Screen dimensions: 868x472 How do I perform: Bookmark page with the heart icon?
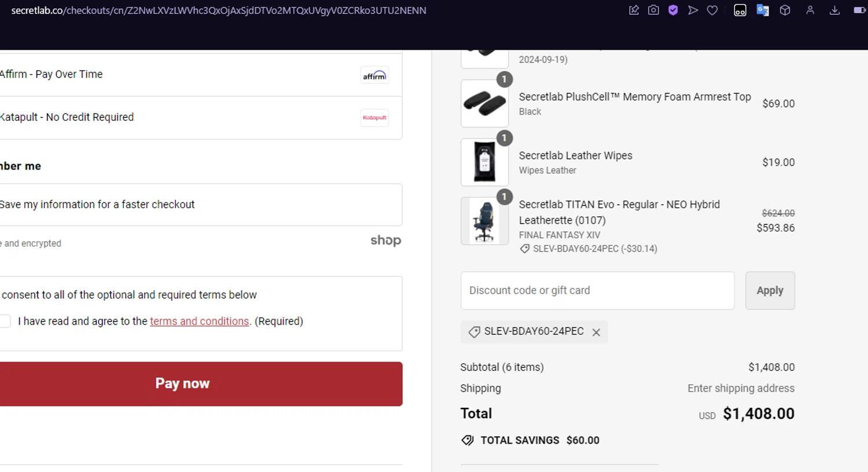click(x=712, y=10)
